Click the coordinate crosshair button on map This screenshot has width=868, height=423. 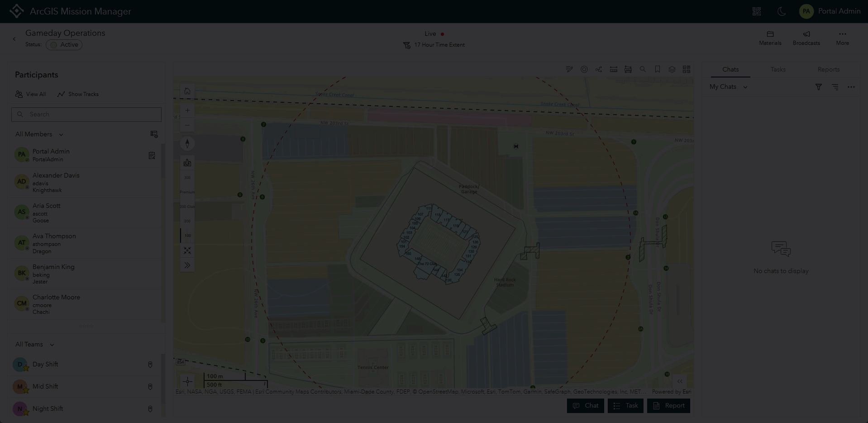[187, 381]
